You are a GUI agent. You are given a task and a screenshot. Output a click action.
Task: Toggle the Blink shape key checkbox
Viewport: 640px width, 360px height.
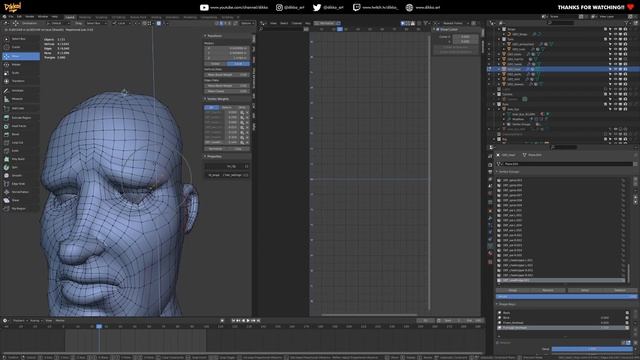627,318
